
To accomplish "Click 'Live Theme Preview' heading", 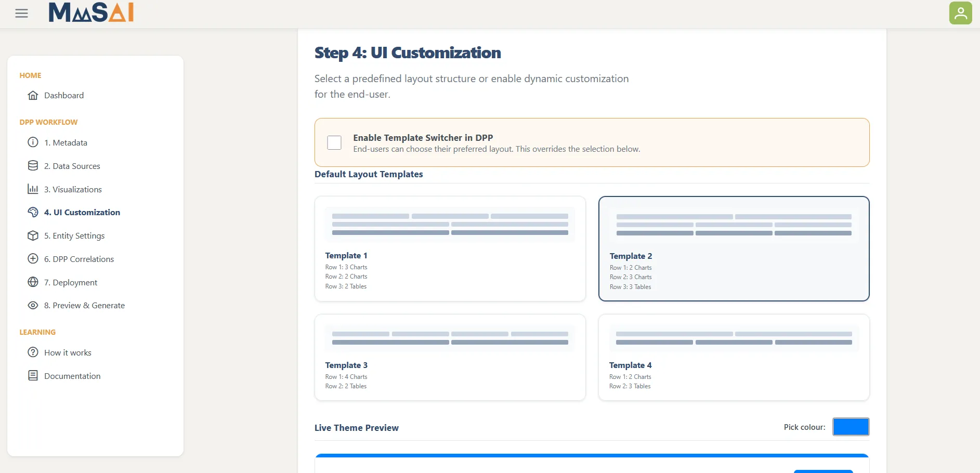I will (x=357, y=428).
